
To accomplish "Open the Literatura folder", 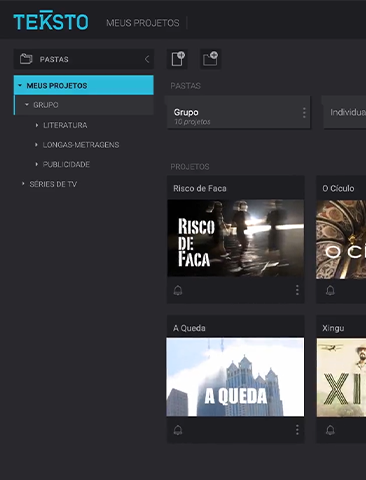I will [x=65, y=125].
